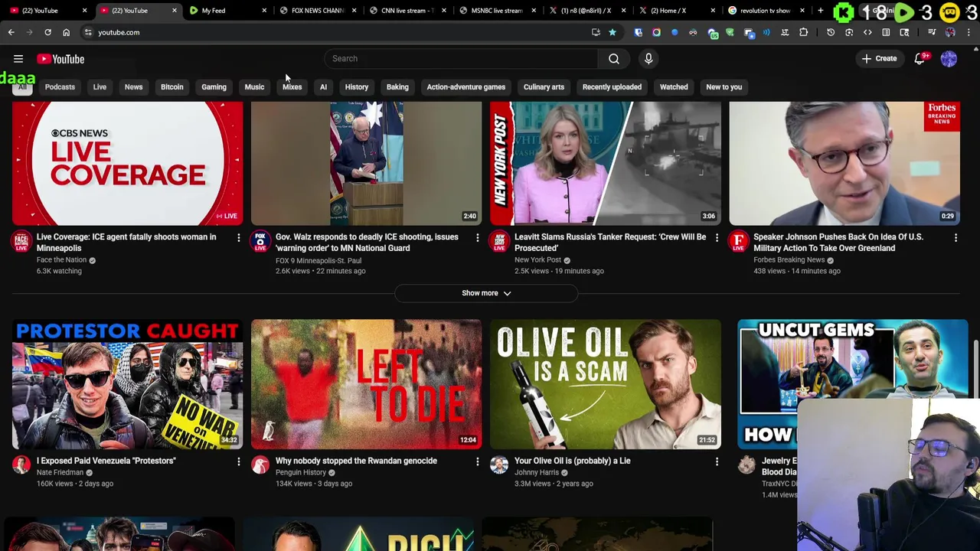Play the Protestor Caught video thumbnail

(x=127, y=384)
